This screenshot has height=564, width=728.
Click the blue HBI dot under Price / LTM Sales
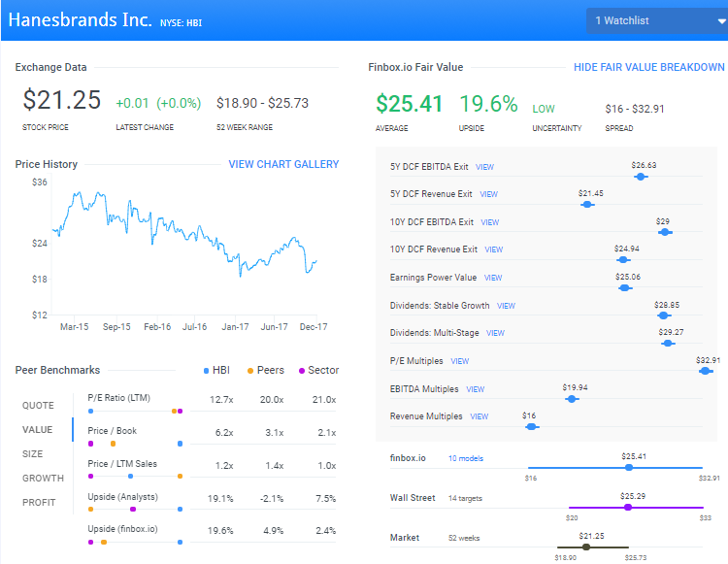130,477
